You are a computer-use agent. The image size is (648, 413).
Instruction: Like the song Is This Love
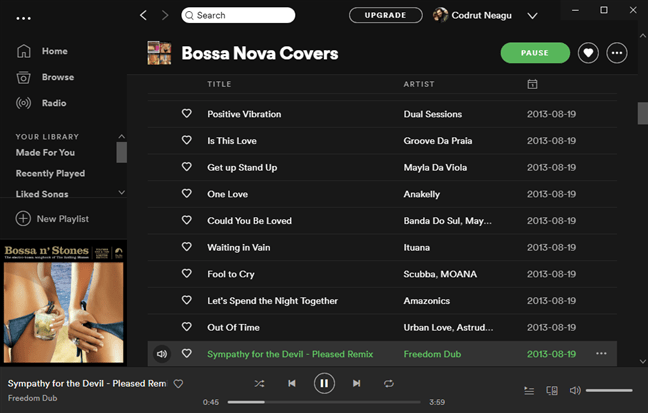click(x=187, y=140)
